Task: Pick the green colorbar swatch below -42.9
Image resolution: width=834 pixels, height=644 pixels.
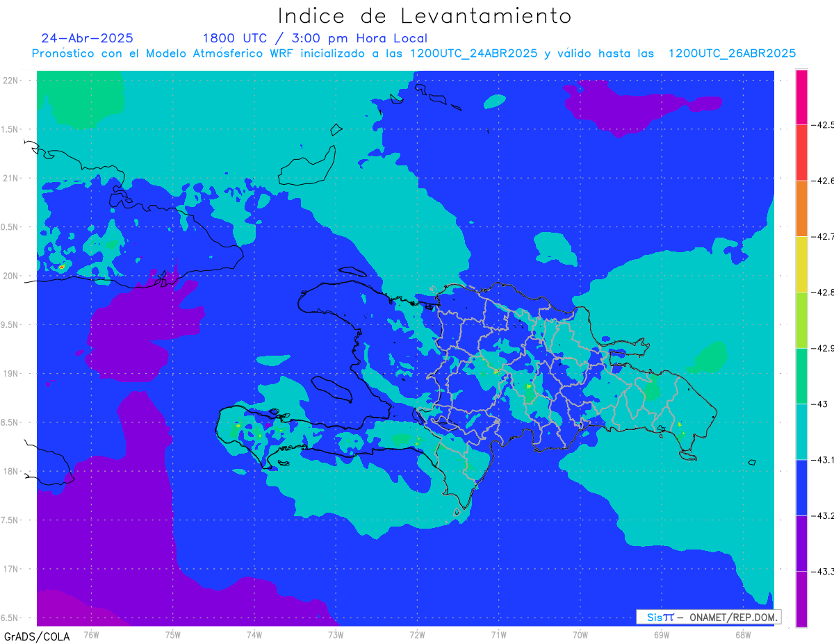Action: [x=801, y=376]
